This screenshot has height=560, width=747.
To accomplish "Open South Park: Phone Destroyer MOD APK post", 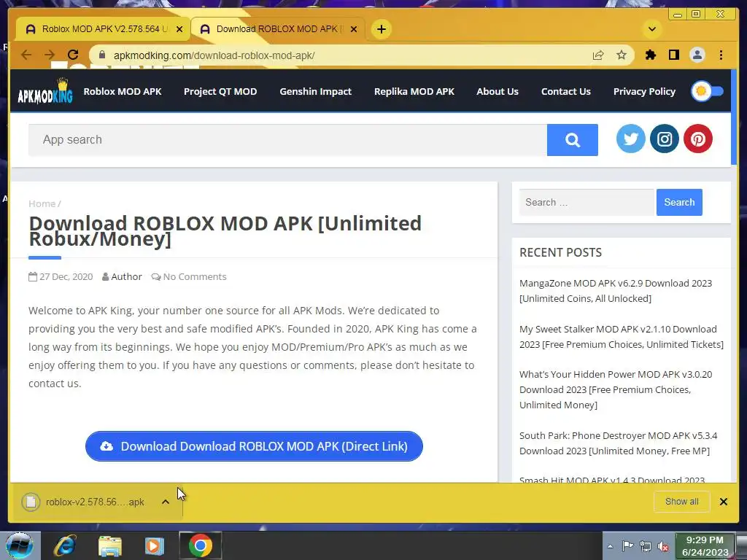I will 618,443.
